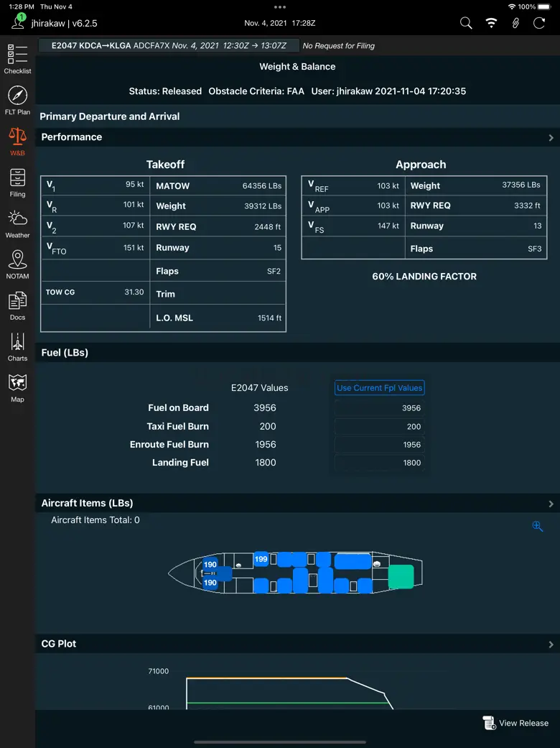
Task: Zoom into aircraft seating diagram
Action: click(x=538, y=526)
